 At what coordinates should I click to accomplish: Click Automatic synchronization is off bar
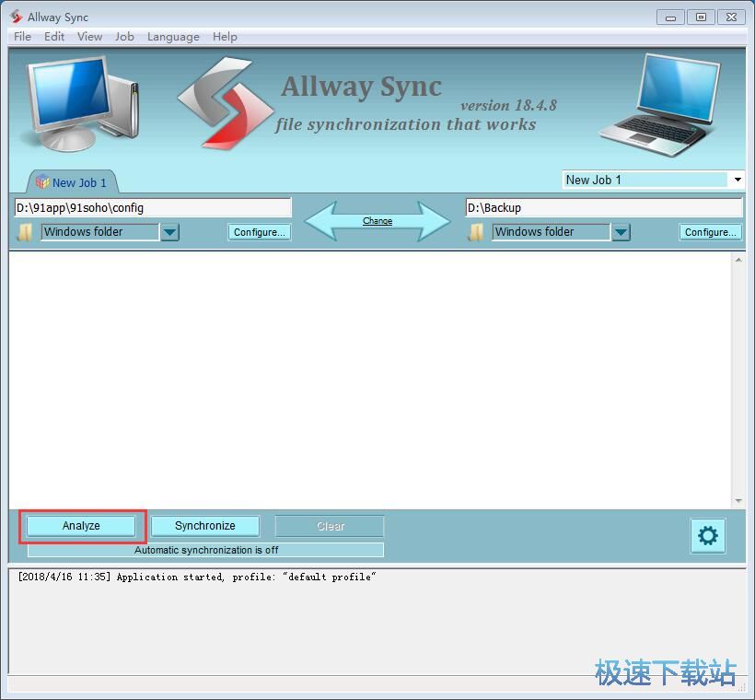(x=206, y=550)
